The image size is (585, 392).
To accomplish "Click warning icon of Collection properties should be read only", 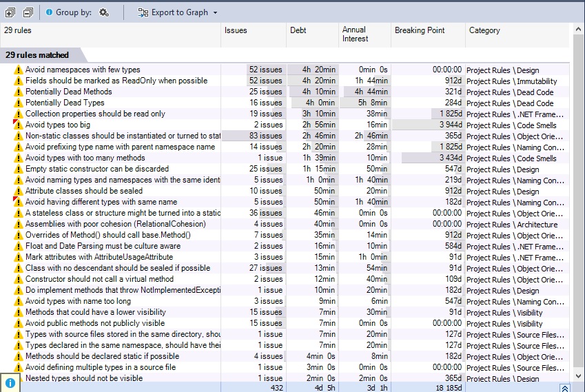I will [18, 114].
